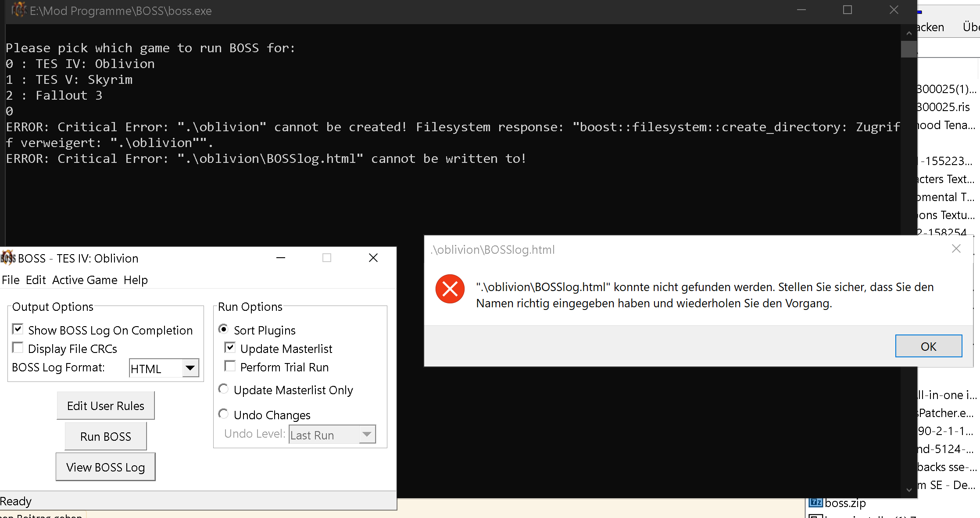Expand the Undo Level dropdown

(x=367, y=434)
